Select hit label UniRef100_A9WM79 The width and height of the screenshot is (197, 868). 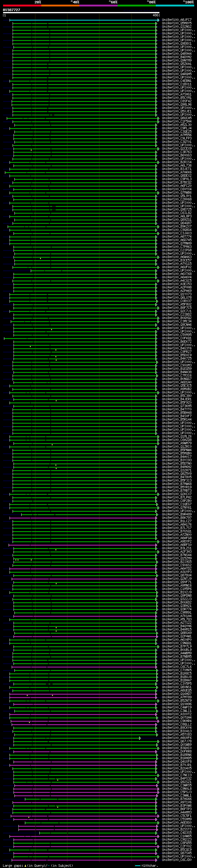[177, 443]
